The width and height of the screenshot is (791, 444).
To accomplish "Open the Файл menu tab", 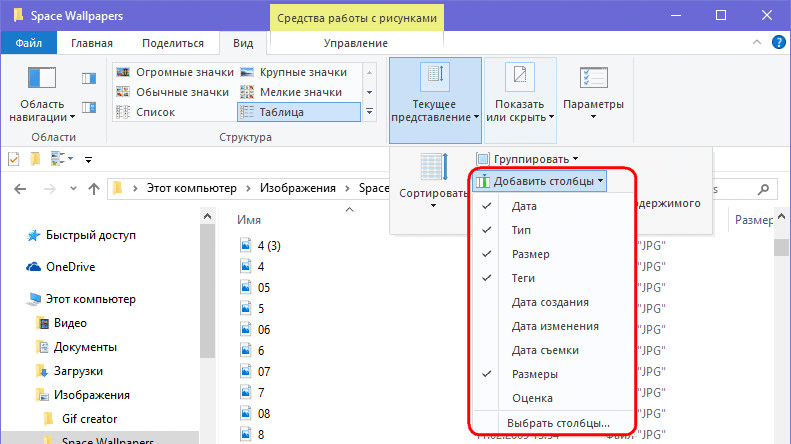I will [x=29, y=43].
